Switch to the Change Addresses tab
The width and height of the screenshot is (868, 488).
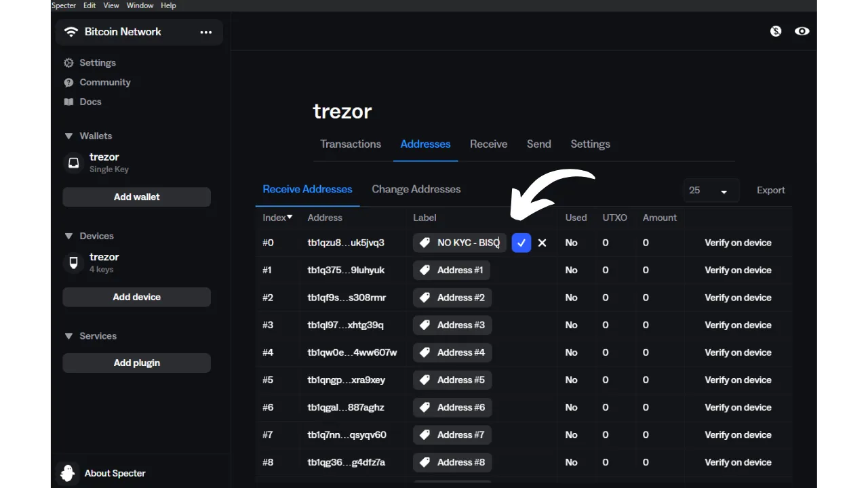[x=416, y=189]
